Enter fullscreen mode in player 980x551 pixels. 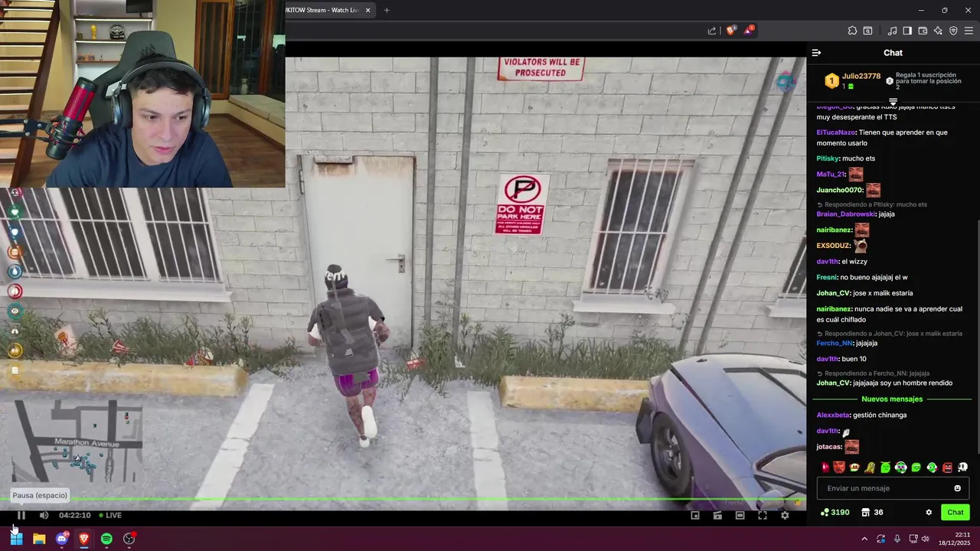tap(763, 515)
